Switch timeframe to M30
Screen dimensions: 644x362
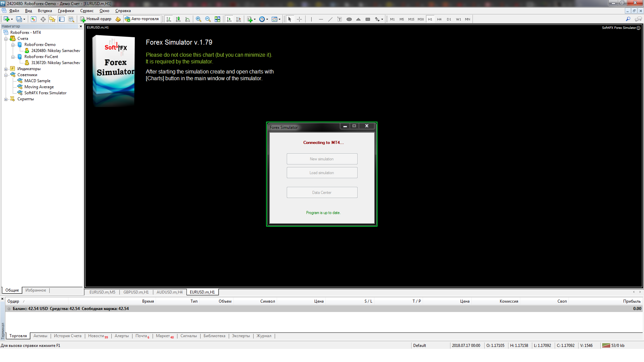(x=421, y=19)
